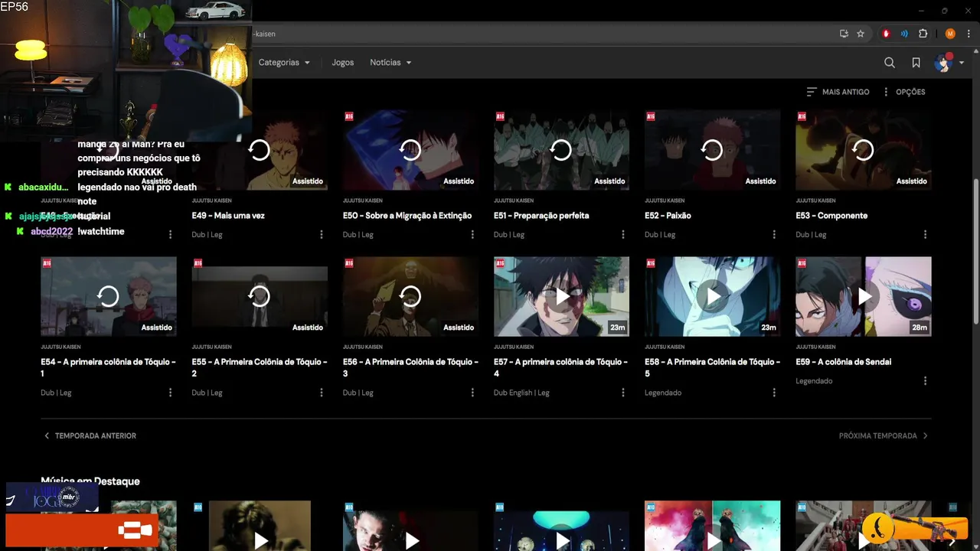
Task: Replay episode E52 Paixão
Action: pos(712,150)
